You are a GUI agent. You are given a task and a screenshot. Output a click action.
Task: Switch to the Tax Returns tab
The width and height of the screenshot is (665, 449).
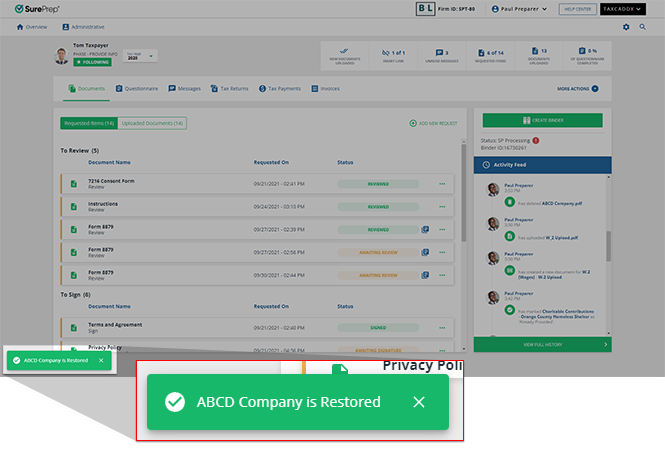(x=229, y=89)
